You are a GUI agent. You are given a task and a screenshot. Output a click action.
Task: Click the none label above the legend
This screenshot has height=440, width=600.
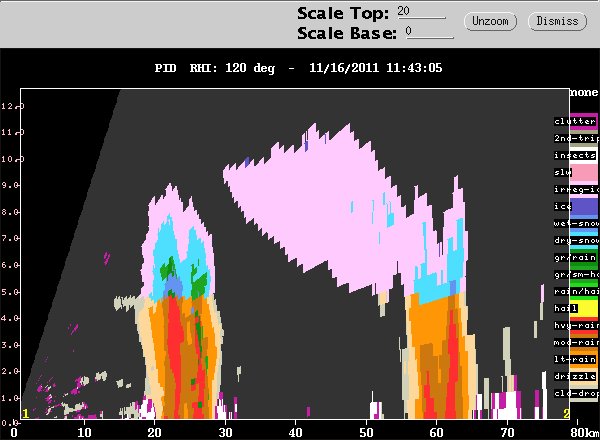click(584, 92)
